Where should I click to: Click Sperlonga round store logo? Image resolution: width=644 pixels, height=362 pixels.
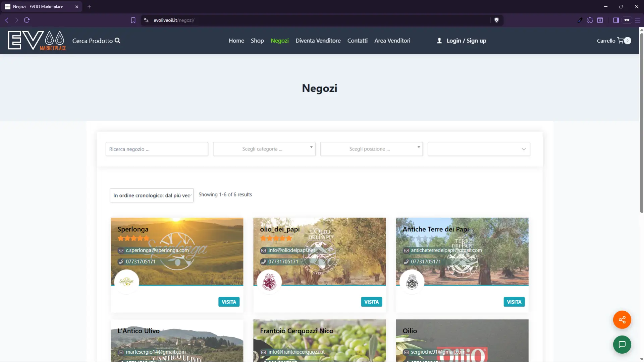126,282
